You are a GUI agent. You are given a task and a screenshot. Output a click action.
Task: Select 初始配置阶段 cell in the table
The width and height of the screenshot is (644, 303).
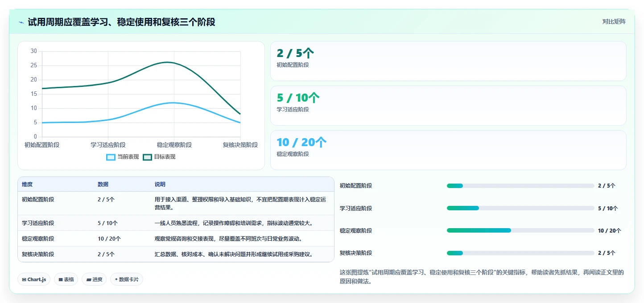pos(38,200)
